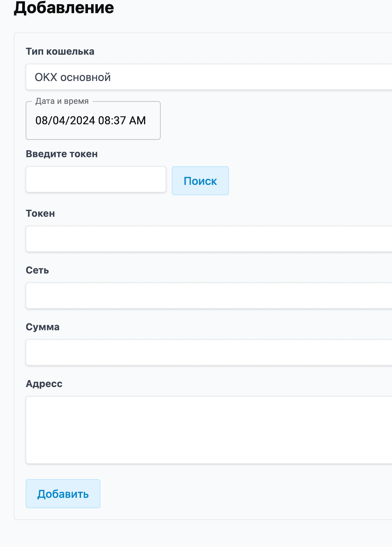Click the 'Добавить' button
The image size is (392, 547).
click(63, 494)
